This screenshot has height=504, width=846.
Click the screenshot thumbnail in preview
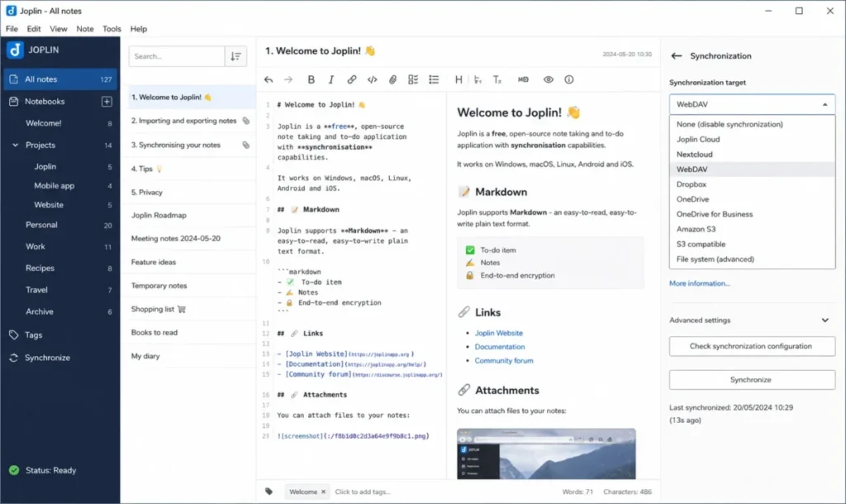coord(546,454)
